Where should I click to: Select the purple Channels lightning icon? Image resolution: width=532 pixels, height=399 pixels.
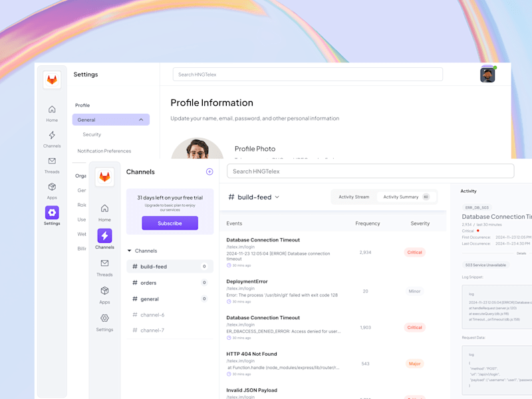pyautogui.click(x=104, y=235)
